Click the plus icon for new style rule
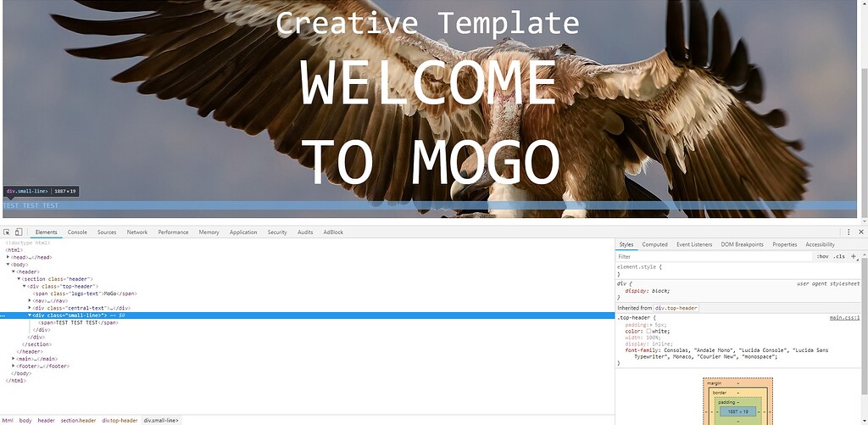This screenshot has height=425, width=868. tap(854, 256)
